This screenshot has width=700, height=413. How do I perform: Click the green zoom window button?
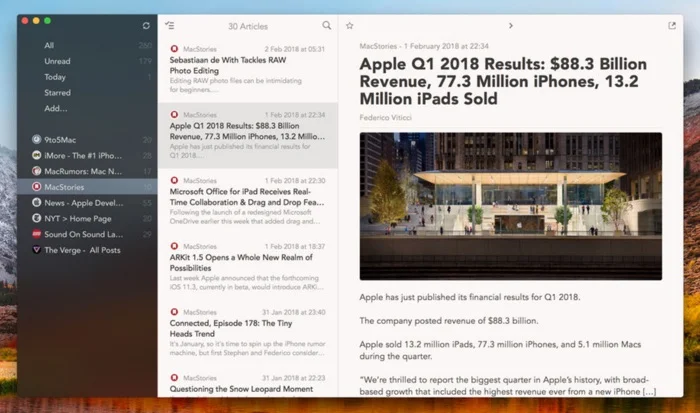coord(47,21)
